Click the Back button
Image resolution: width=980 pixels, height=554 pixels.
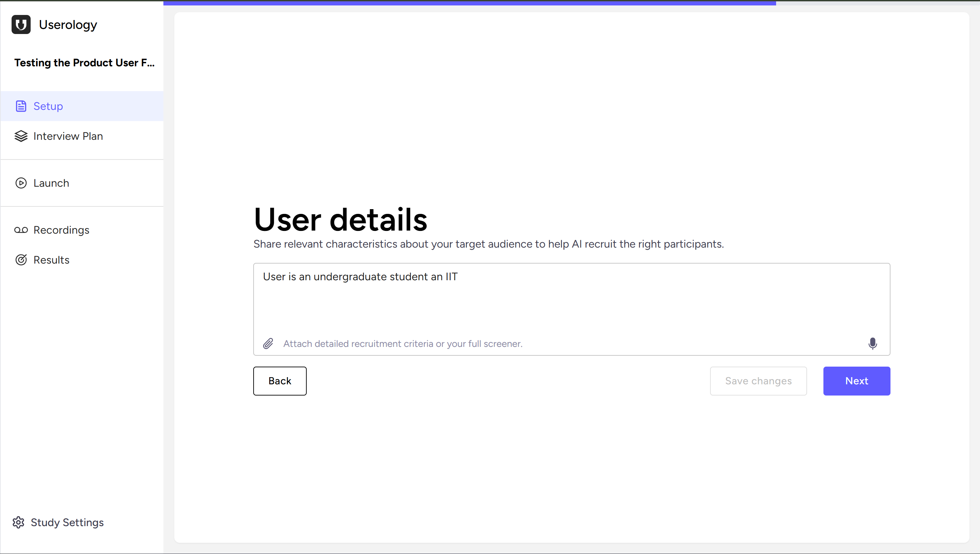point(279,381)
